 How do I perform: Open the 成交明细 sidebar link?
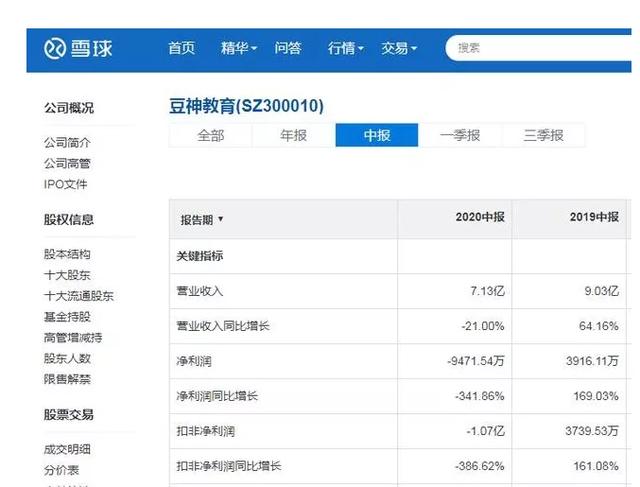67,449
